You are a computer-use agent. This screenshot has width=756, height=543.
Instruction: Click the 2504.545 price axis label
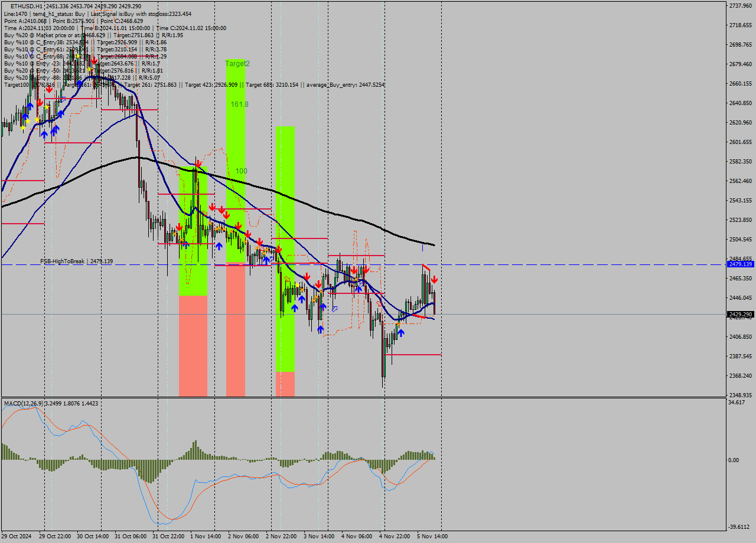point(740,239)
